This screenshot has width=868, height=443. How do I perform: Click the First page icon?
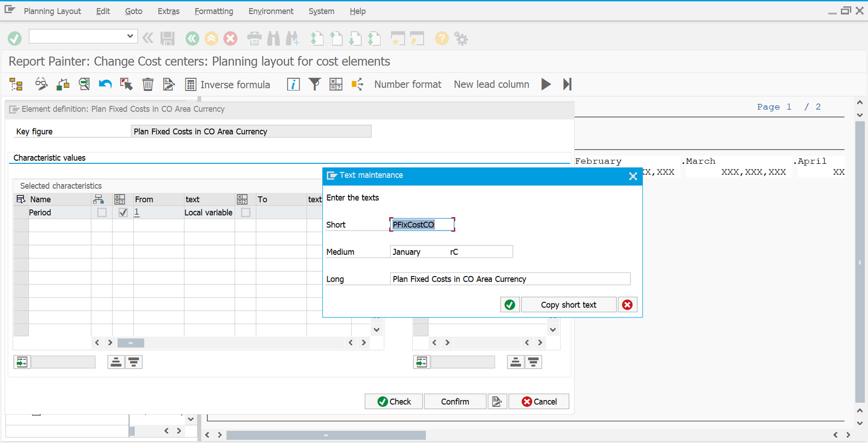[317, 38]
